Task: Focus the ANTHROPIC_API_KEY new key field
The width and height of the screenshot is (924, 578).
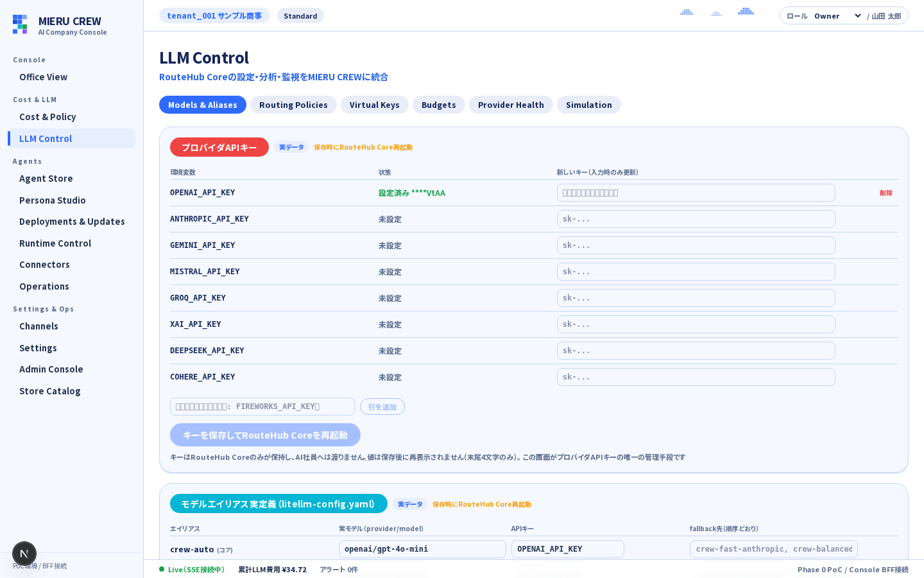Action: [696, 219]
